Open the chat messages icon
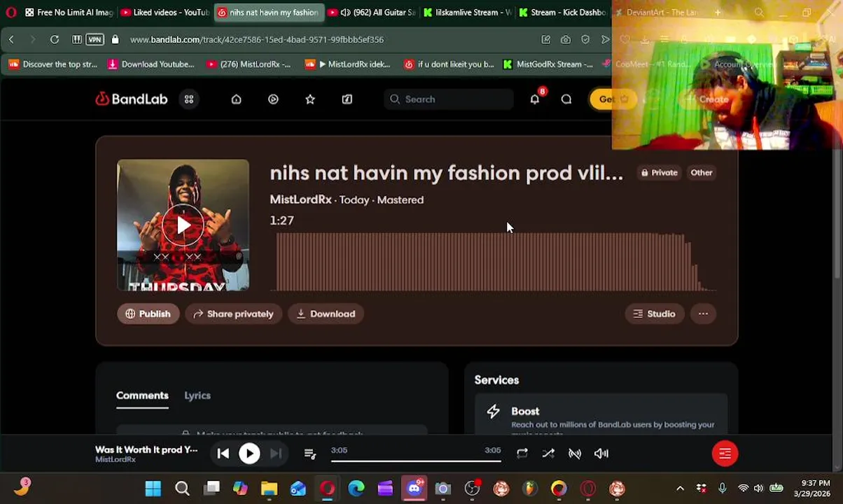843x504 pixels. coord(566,99)
